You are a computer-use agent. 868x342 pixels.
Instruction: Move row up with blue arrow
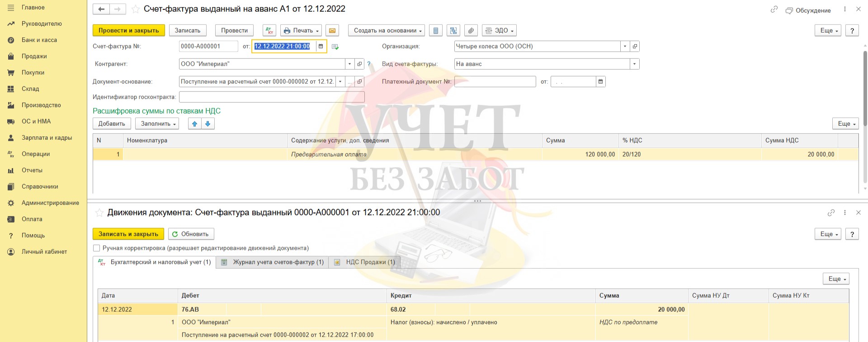[195, 123]
